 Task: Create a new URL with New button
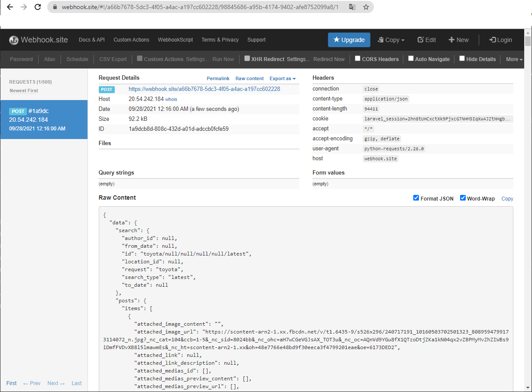tap(458, 40)
